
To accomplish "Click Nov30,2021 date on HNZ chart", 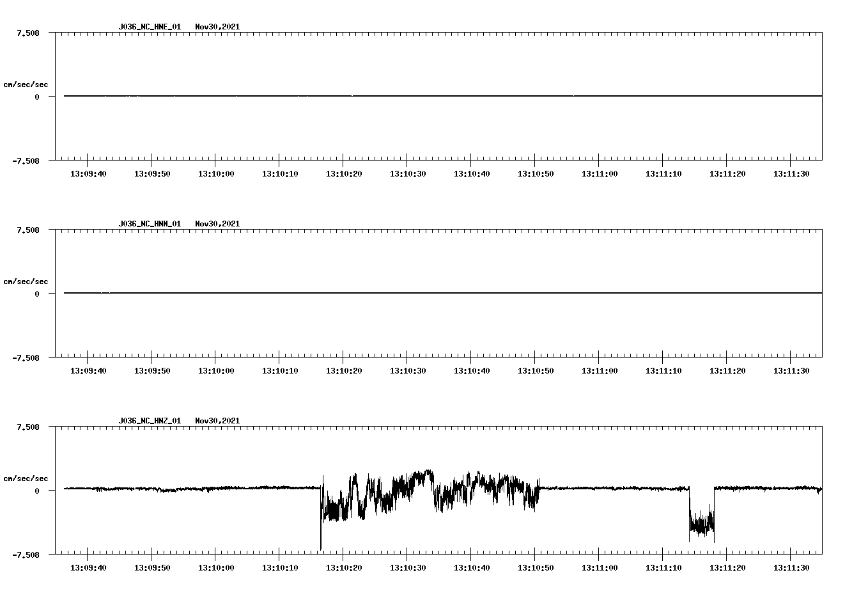I will pos(217,421).
